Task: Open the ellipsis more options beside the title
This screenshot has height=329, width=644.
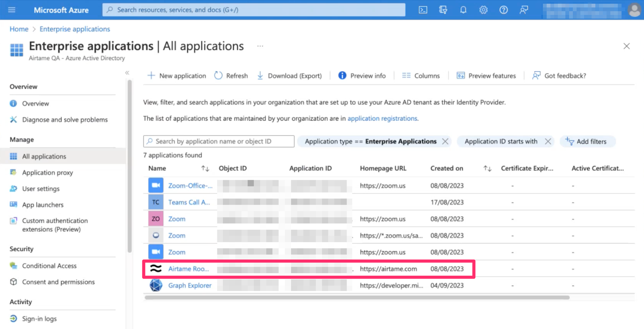Action: point(260,46)
